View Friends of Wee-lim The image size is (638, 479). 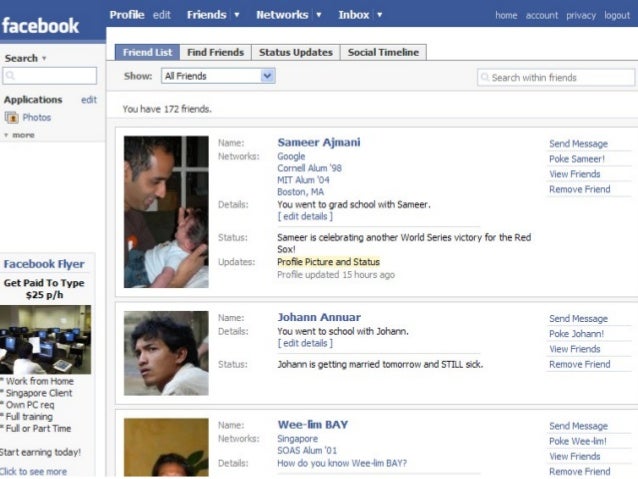click(575, 457)
